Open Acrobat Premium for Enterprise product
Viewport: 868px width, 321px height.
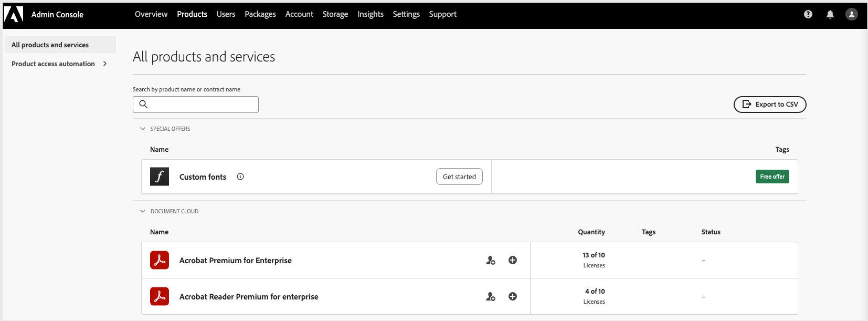coord(236,260)
